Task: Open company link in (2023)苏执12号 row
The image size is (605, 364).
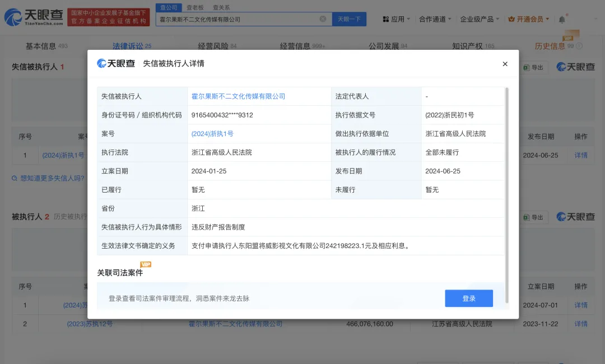Action: tap(235, 324)
